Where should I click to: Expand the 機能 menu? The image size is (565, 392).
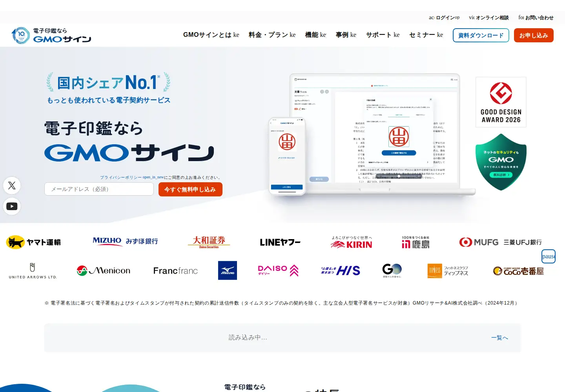[x=316, y=35]
